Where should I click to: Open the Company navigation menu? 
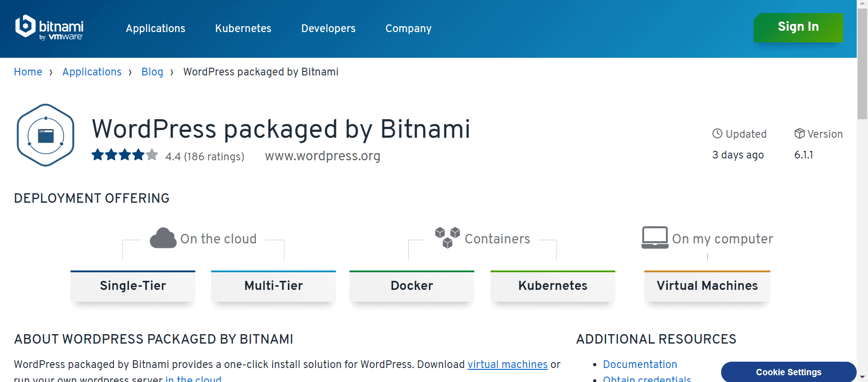pyautogui.click(x=409, y=28)
